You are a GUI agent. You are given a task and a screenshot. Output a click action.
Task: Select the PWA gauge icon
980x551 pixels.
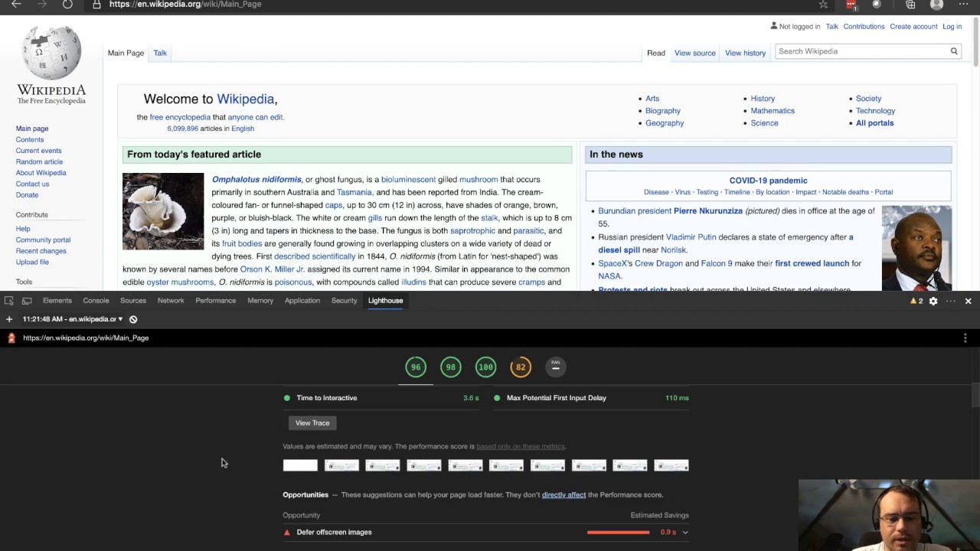tap(556, 367)
